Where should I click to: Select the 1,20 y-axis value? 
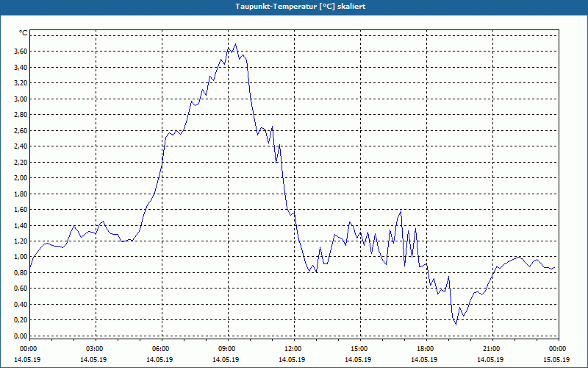(21, 241)
